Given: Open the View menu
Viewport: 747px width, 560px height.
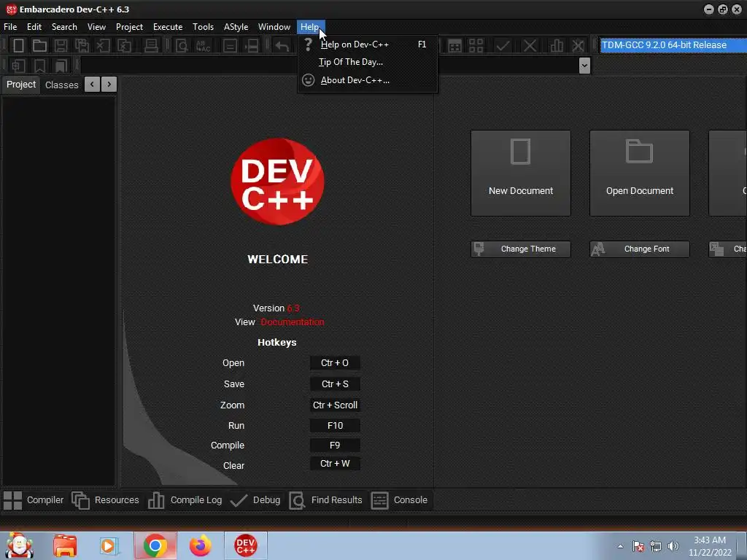Looking at the screenshot, I should pyautogui.click(x=96, y=27).
